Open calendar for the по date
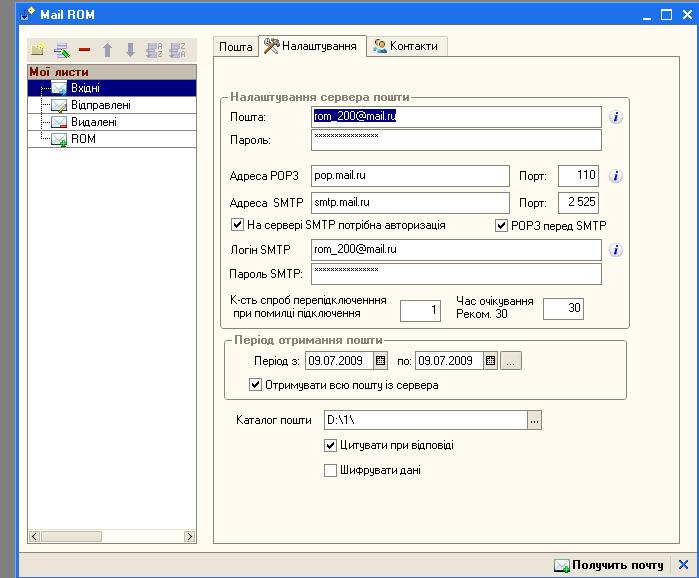 [490, 361]
